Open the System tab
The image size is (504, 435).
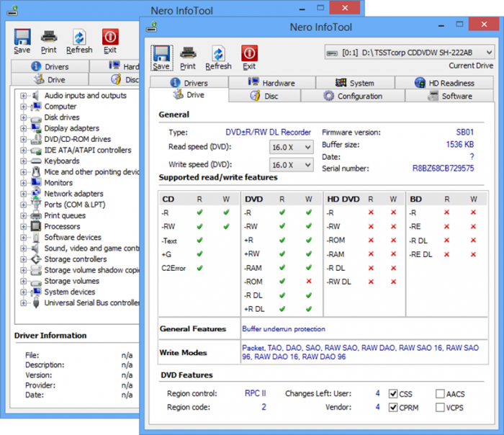355,83
